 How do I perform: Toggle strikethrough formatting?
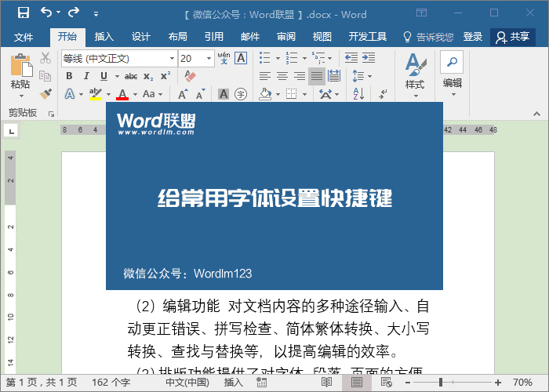click(131, 76)
